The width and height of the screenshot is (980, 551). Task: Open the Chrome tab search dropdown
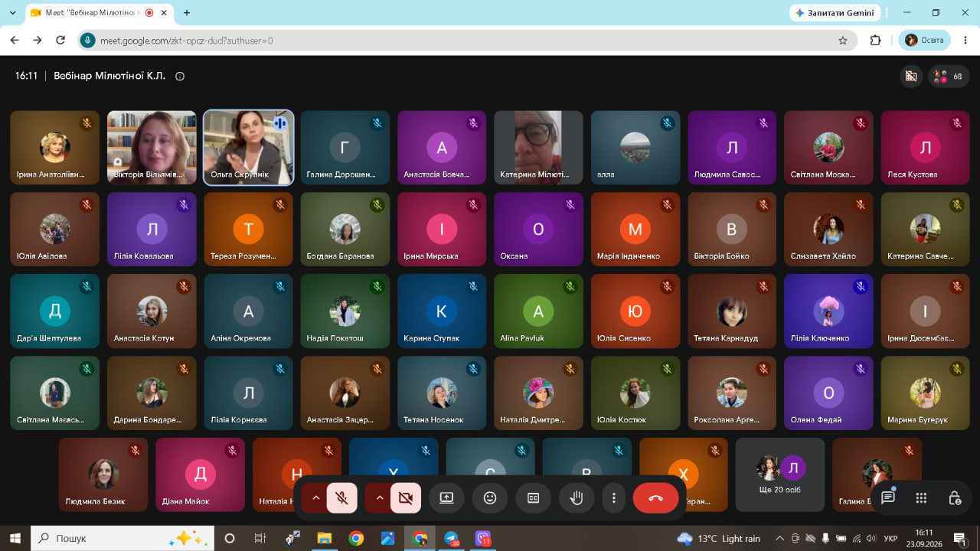(12, 13)
